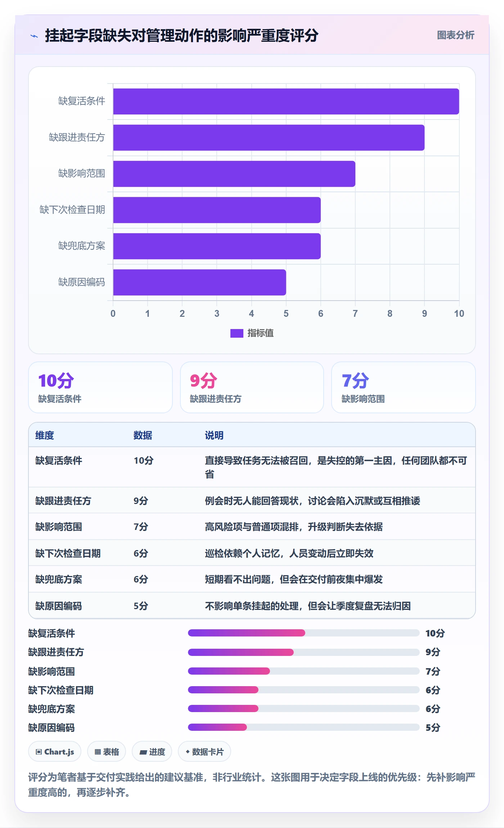This screenshot has width=504, height=828.
Task: Click the 图表分析 label in header
Action: (x=455, y=35)
